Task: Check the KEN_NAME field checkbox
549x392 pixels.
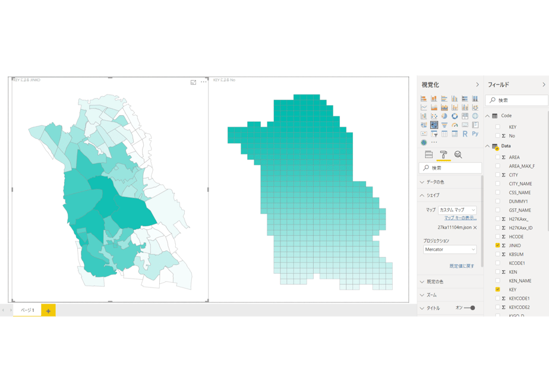Action: click(497, 281)
